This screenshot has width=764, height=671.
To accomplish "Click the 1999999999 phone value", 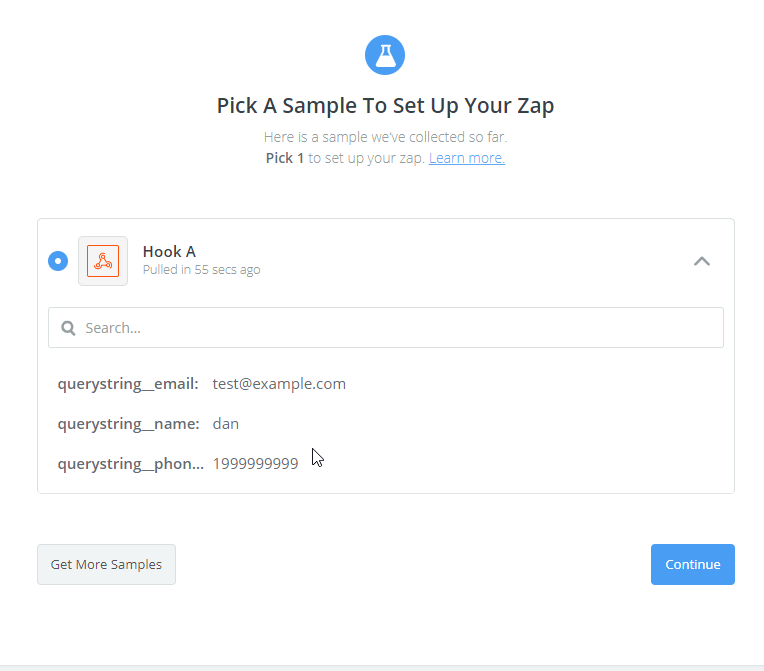I will 255,464.
